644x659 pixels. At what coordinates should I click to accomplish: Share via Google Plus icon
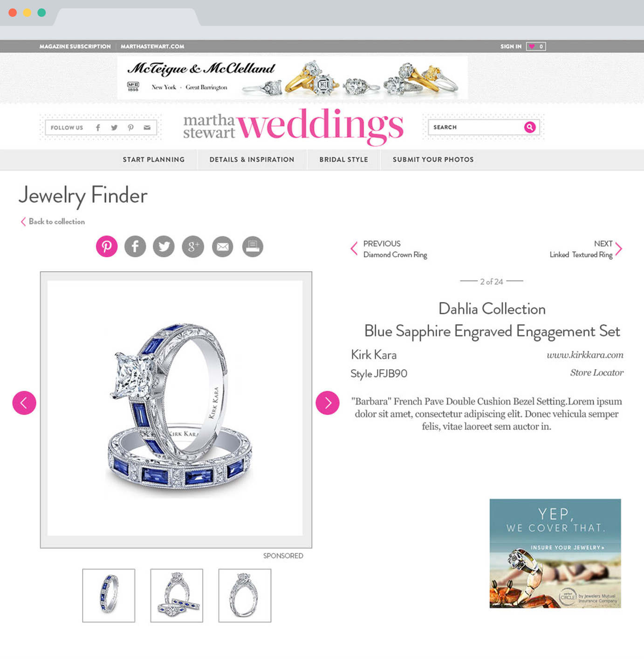click(x=193, y=246)
